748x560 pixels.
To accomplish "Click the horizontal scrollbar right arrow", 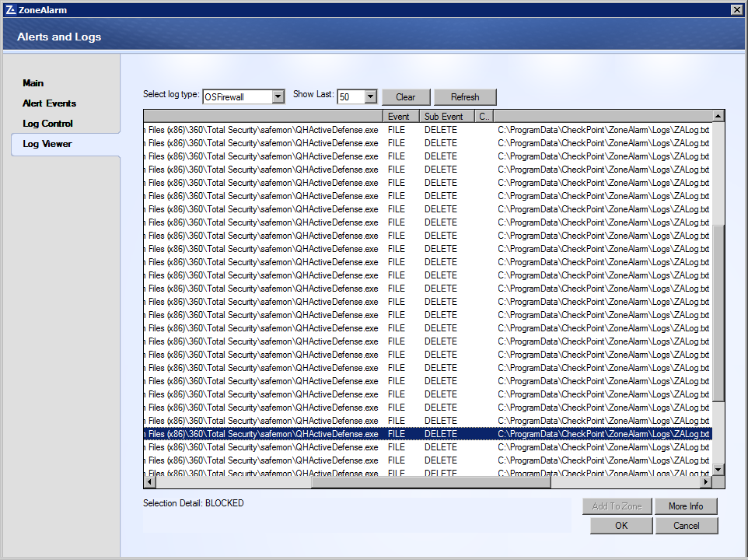I will (x=707, y=481).
